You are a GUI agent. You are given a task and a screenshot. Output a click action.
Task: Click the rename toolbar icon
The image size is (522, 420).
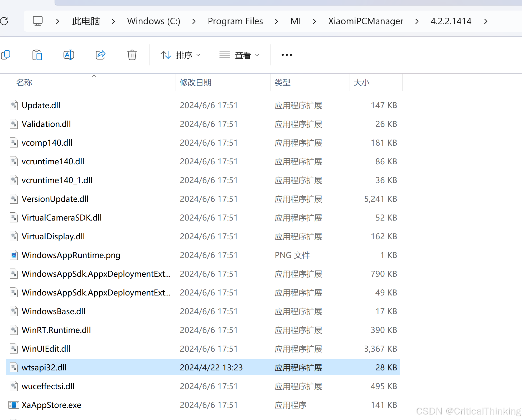point(69,55)
